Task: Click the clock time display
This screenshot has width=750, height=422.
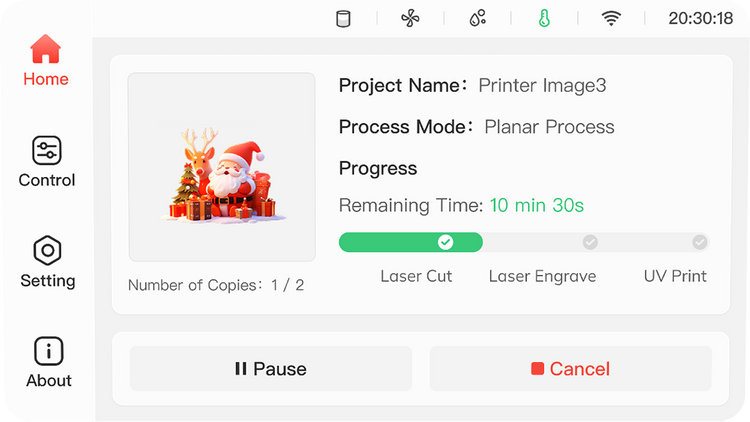Action: (x=701, y=19)
